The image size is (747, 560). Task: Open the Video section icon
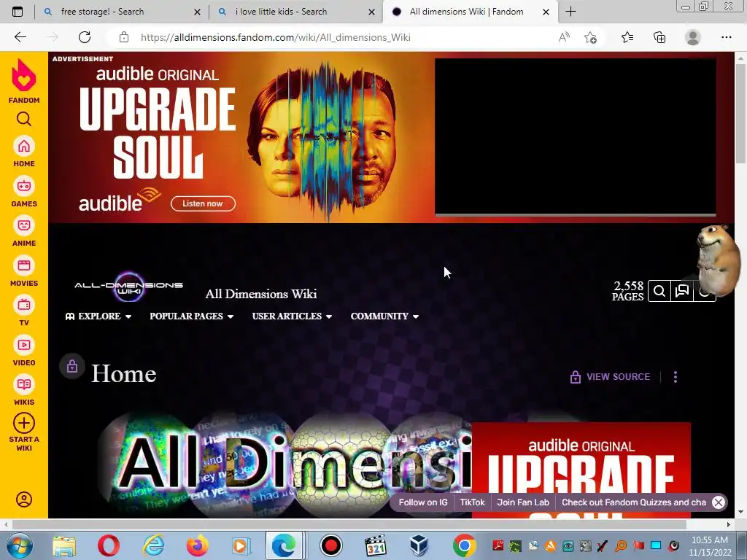tap(24, 345)
